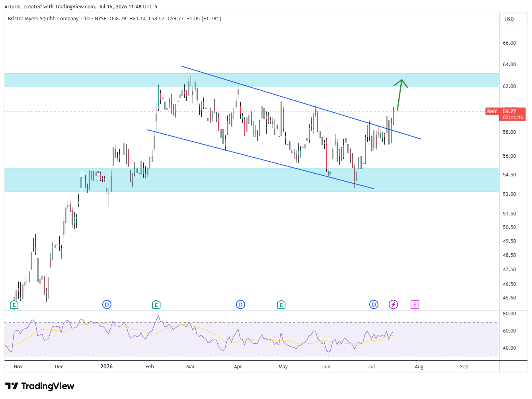Click the 45.60 price axis label

pos(509,297)
